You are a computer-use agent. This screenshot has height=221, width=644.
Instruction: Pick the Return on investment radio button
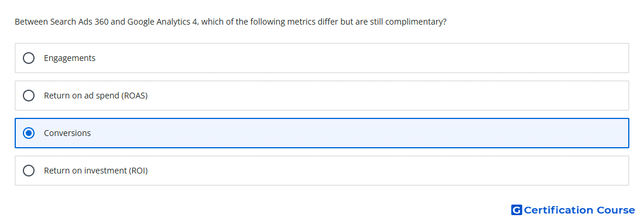[x=29, y=171]
